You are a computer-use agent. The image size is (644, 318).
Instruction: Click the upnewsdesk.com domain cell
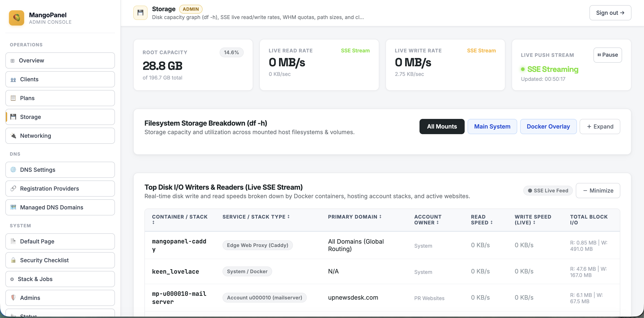tap(353, 297)
